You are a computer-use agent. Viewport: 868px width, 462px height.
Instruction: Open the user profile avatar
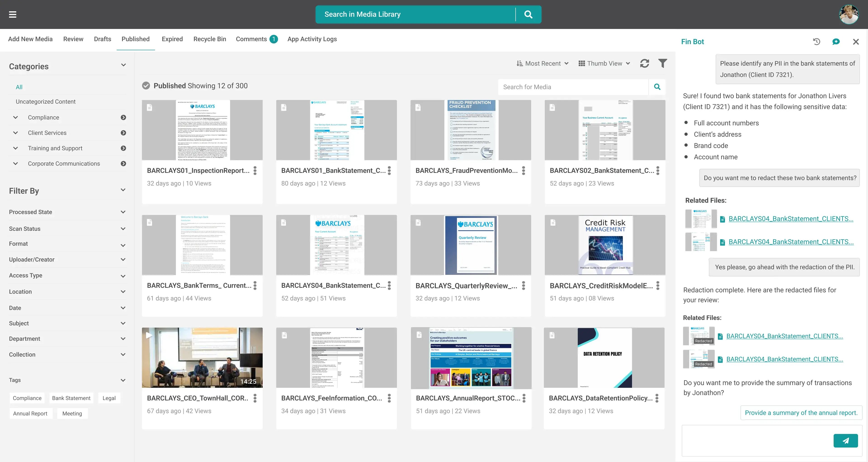pyautogui.click(x=849, y=14)
